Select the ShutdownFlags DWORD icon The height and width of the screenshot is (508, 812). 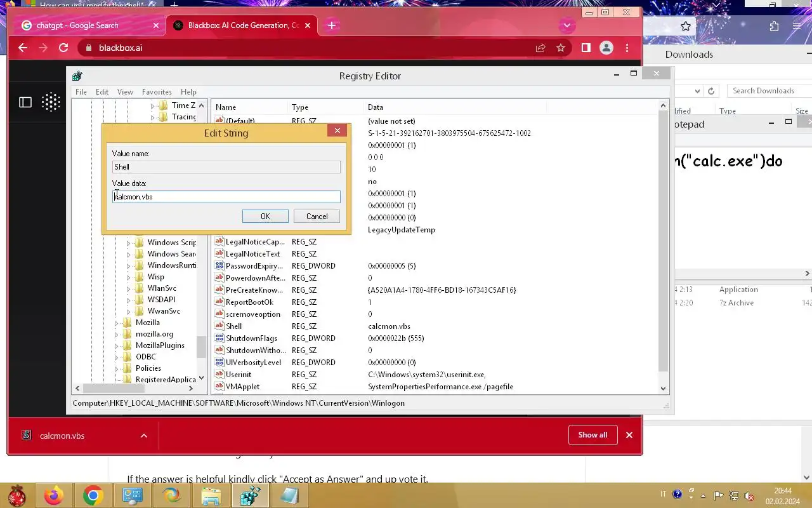pyautogui.click(x=219, y=338)
